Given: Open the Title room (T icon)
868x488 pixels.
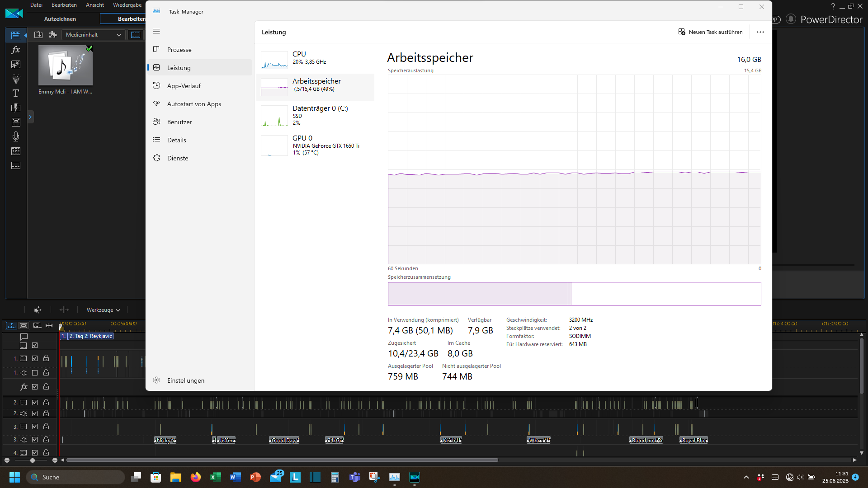Looking at the screenshot, I should (16, 94).
